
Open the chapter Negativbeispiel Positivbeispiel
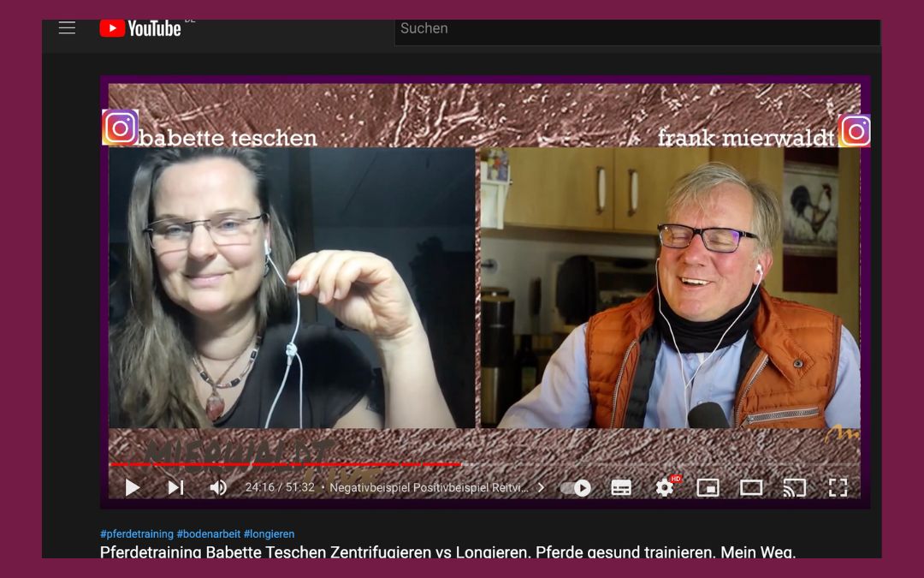(x=429, y=488)
